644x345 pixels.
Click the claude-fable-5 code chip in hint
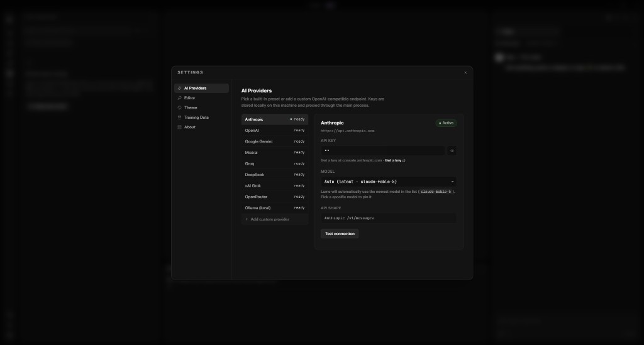(x=436, y=192)
